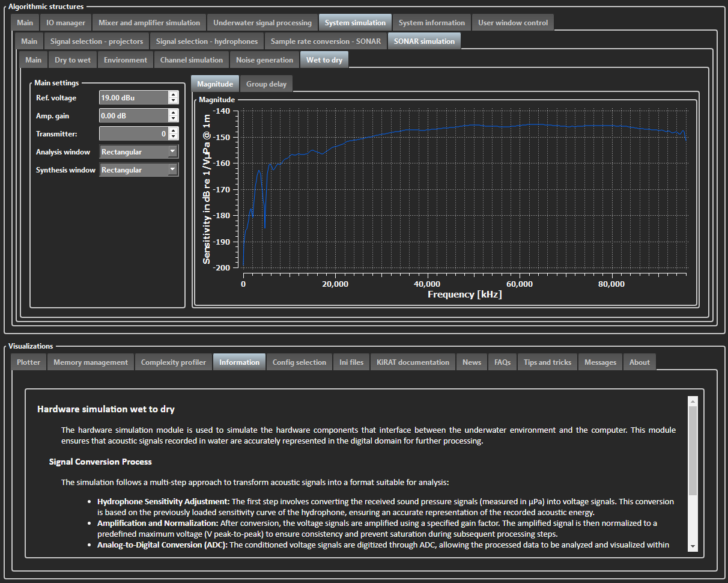Decrease Ref. voltage with the down arrow

(174, 101)
